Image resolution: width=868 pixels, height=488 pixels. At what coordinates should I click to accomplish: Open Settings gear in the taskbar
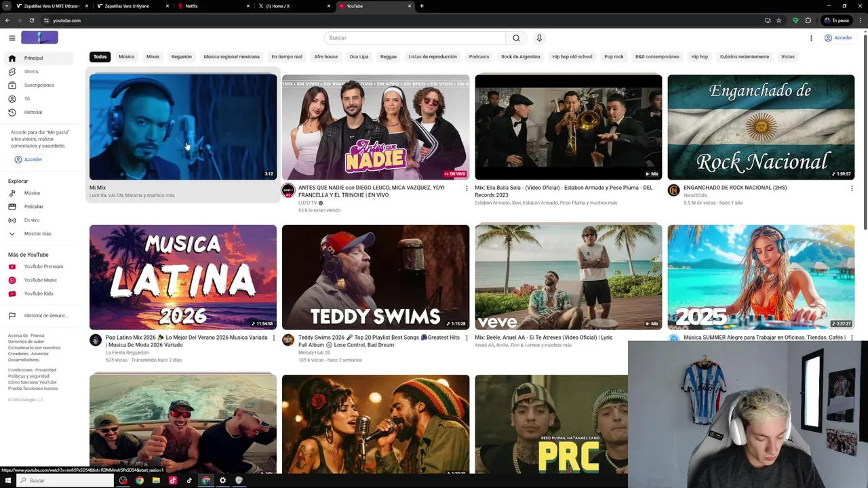tap(222, 481)
